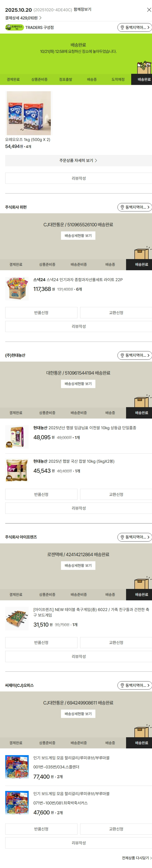152x868 pixels.
Task: Select the 배송완료 step in TRADERS tracker
Action: click(x=144, y=79)
